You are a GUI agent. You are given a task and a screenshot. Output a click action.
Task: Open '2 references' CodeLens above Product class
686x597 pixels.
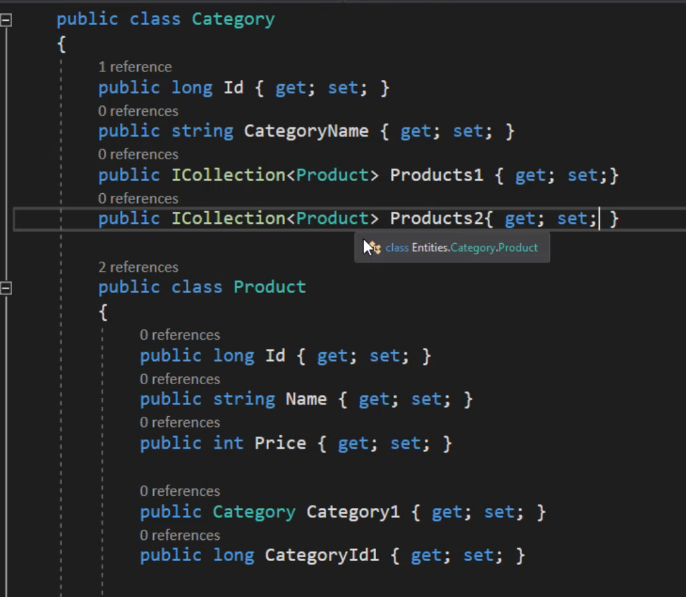tap(138, 267)
